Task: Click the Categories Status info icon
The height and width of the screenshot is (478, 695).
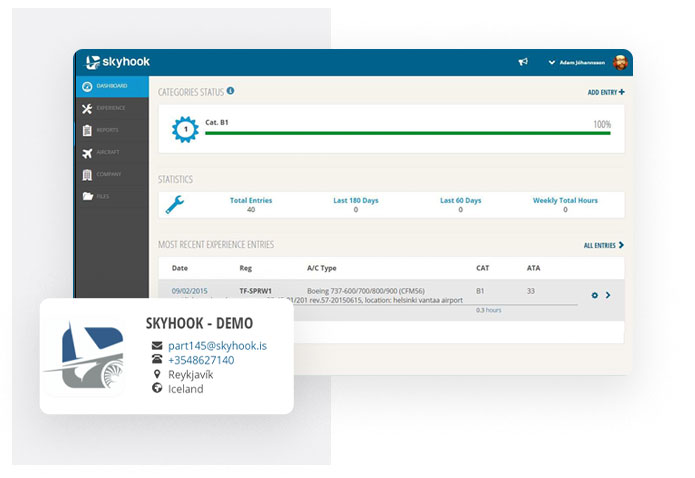Action: pyautogui.click(x=230, y=91)
